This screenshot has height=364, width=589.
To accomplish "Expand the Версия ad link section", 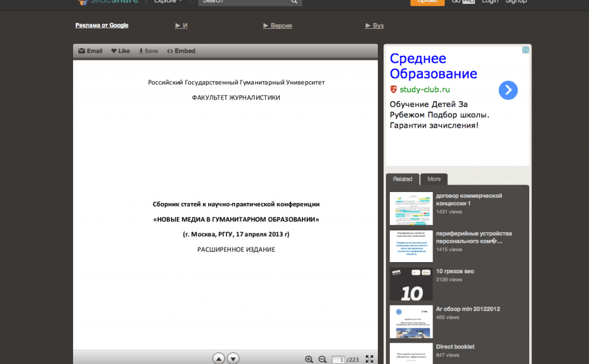I will (277, 25).
